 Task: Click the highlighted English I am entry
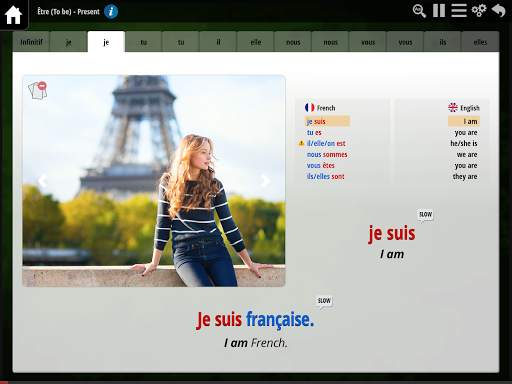464,121
